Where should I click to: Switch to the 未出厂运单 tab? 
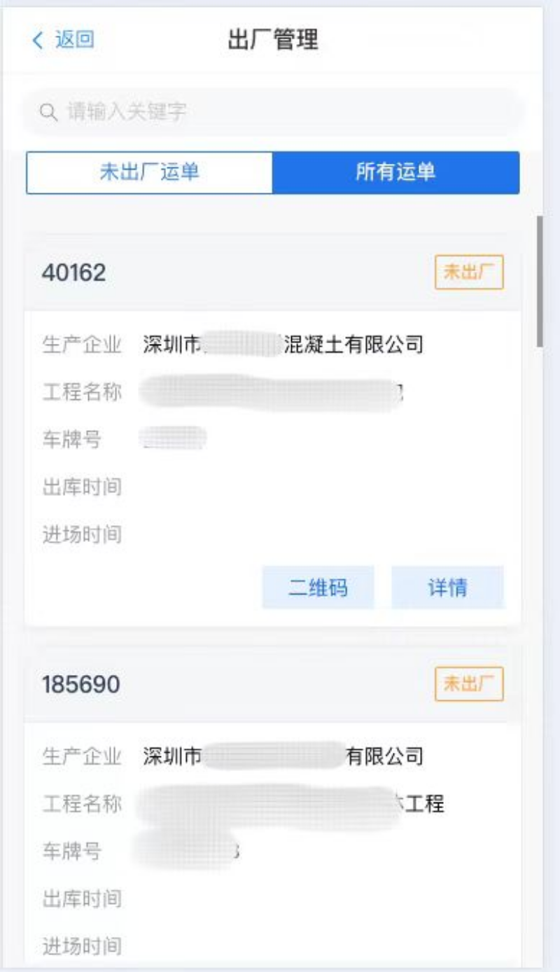point(149,172)
